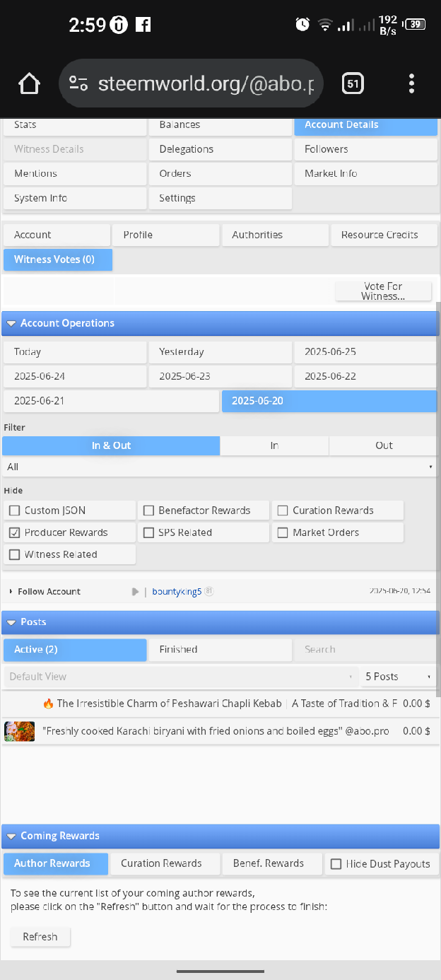This screenshot has height=980, width=441.
Task: Show operations for 2025-06-21
Action: [x=111, y=402]
